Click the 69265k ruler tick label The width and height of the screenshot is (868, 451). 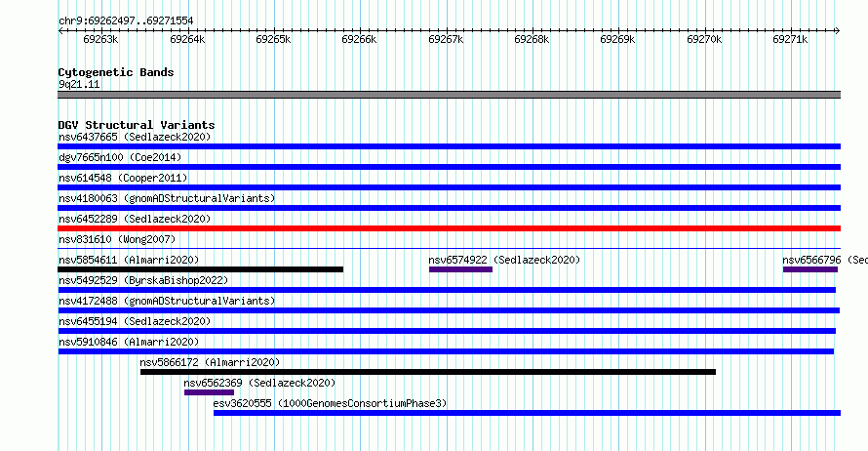click(x=273, y=39)
